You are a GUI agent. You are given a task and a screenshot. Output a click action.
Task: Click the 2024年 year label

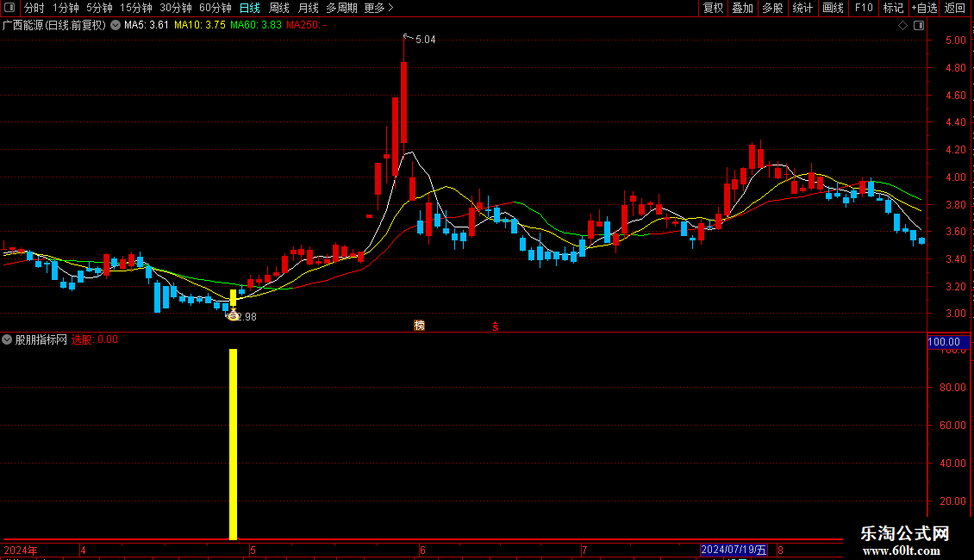click(x=21, y=550)
